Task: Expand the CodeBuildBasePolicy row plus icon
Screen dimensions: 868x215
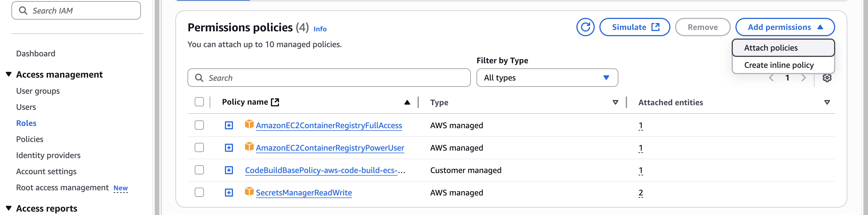Action: point(229,170)
